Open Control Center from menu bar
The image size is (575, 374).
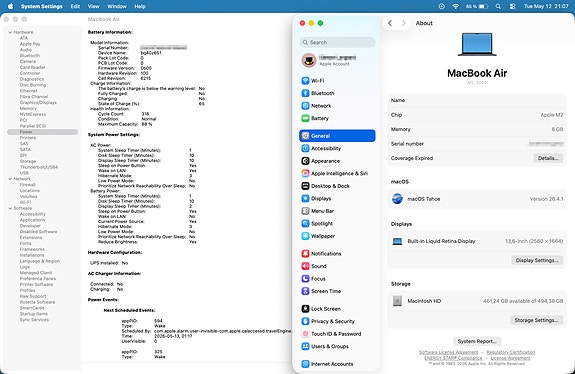(x=513, y=6)
